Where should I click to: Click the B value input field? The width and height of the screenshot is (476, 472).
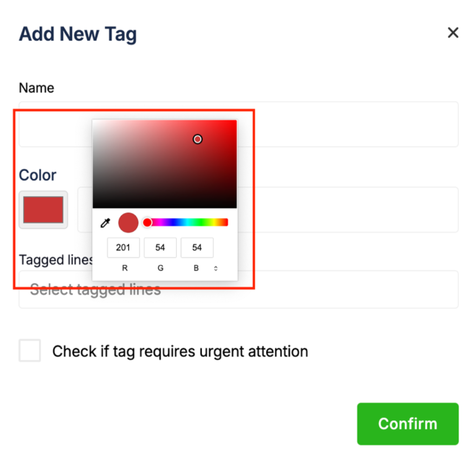[197, 248]
